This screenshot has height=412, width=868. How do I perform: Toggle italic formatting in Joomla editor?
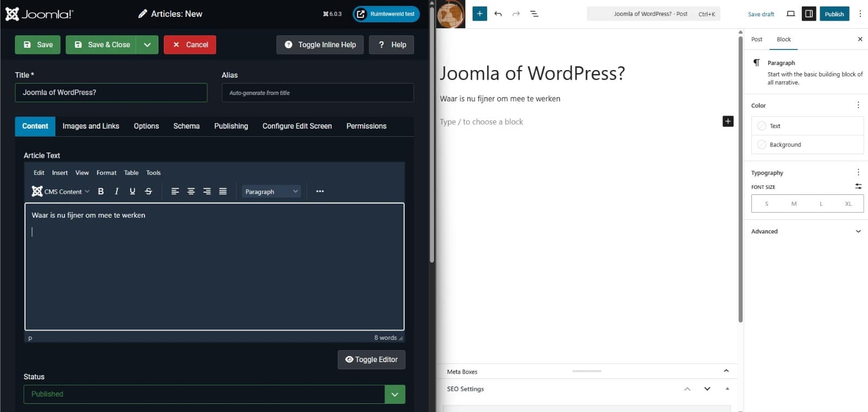click(117, 191)
